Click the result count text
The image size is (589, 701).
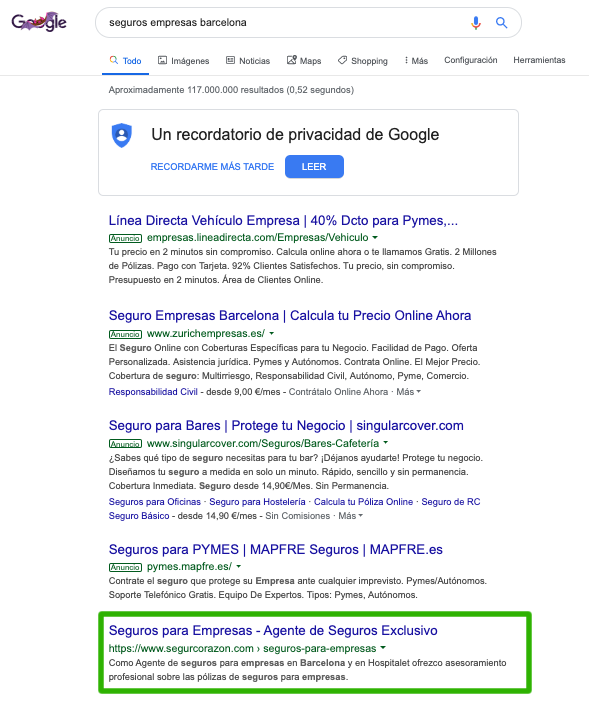tap(231, 90)
